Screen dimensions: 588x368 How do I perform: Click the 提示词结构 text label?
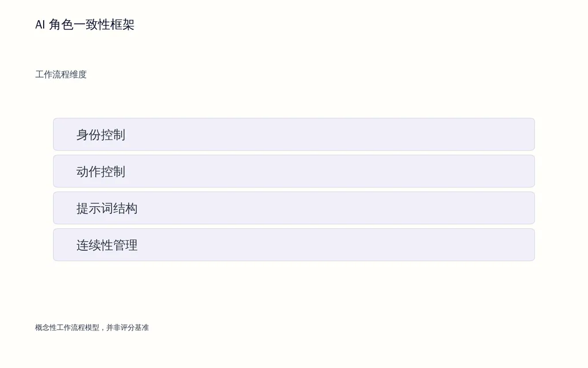tap(107, 208)
